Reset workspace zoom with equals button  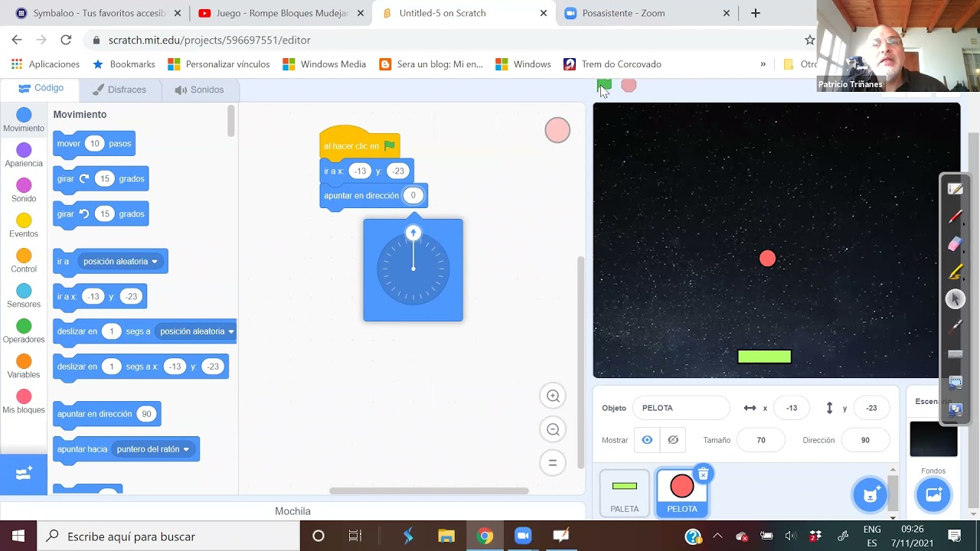pos(553,462)
